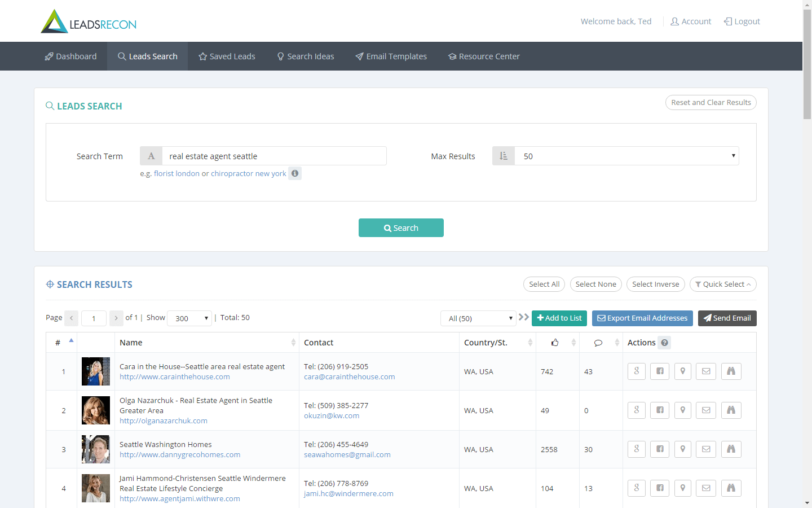Go to next results page arrow
Image resolution: width=812 pixels, height=508 pixels.
116,318
